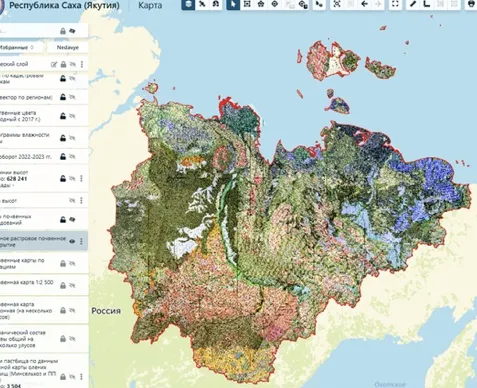Click lock icon on 'влажности' layer row

click(x=63, y=138)
